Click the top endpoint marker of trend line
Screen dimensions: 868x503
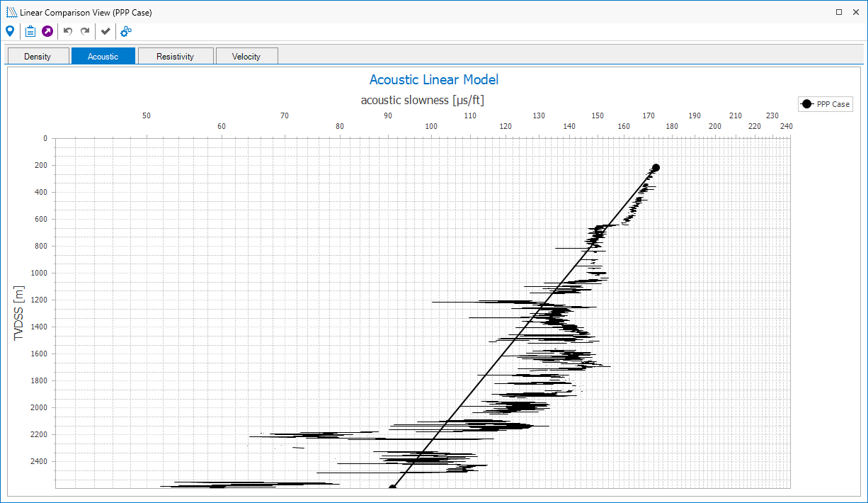point(656,168)
